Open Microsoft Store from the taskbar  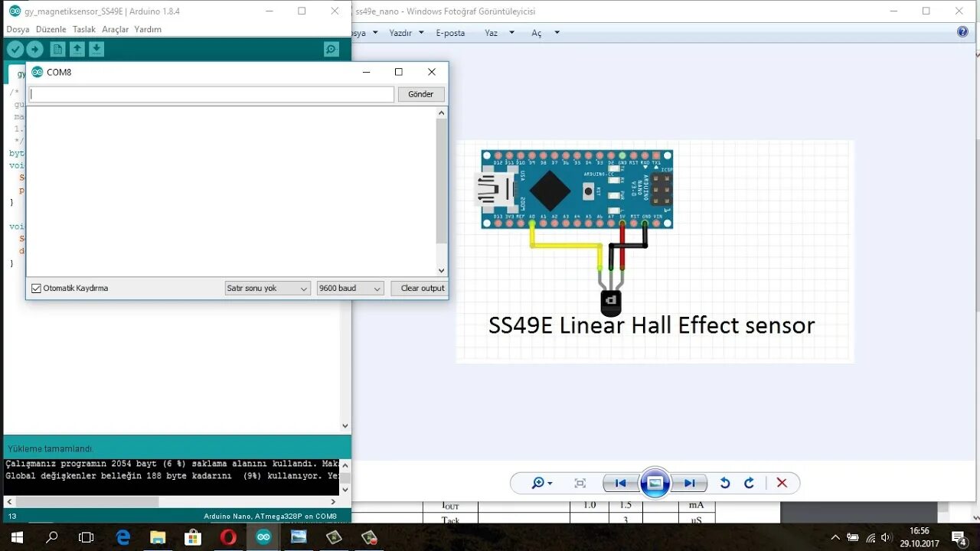pos(193,537)
